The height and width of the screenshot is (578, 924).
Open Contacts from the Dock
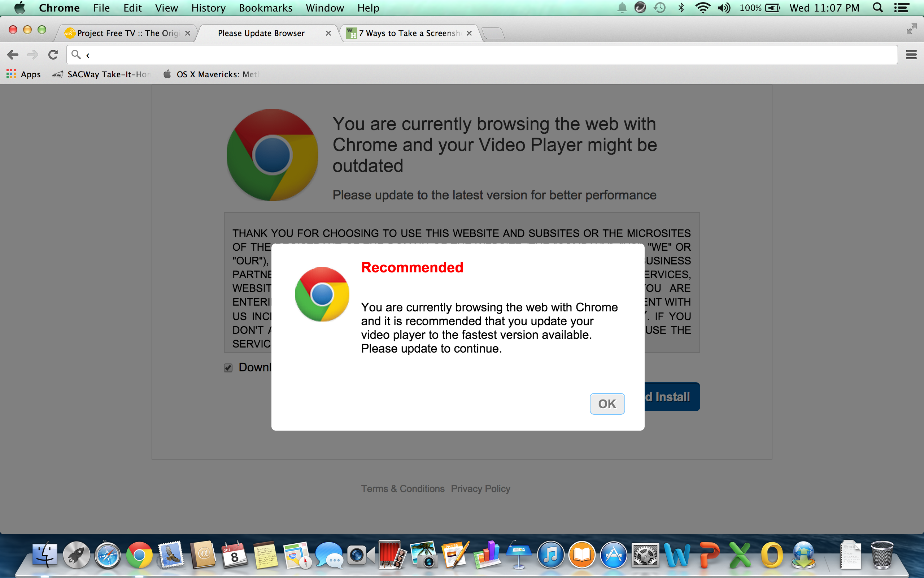(x=202, y=554)
